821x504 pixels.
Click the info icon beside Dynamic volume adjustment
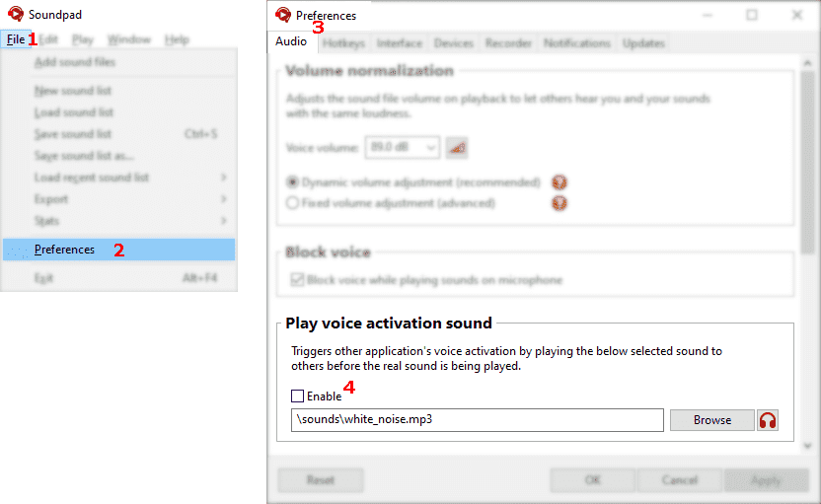pos(560,182)
